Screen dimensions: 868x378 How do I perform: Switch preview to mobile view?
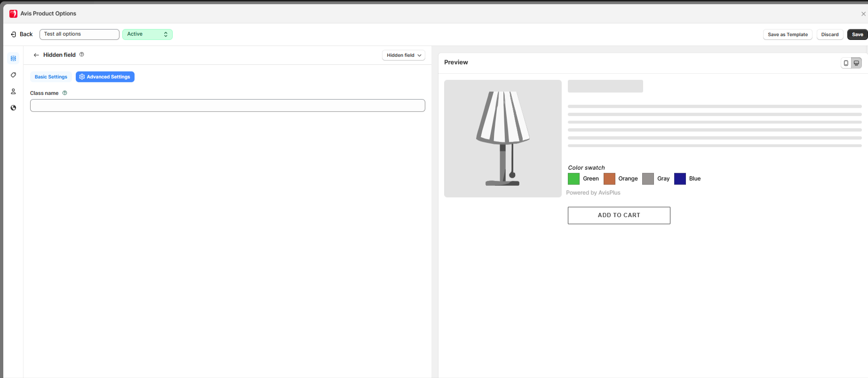tap(846, 63)
